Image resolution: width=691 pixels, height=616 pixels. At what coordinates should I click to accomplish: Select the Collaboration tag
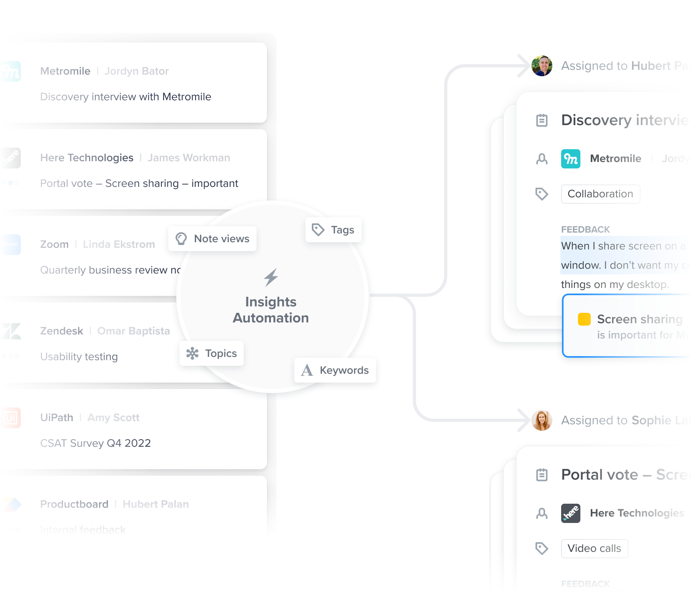pos(600,194)
